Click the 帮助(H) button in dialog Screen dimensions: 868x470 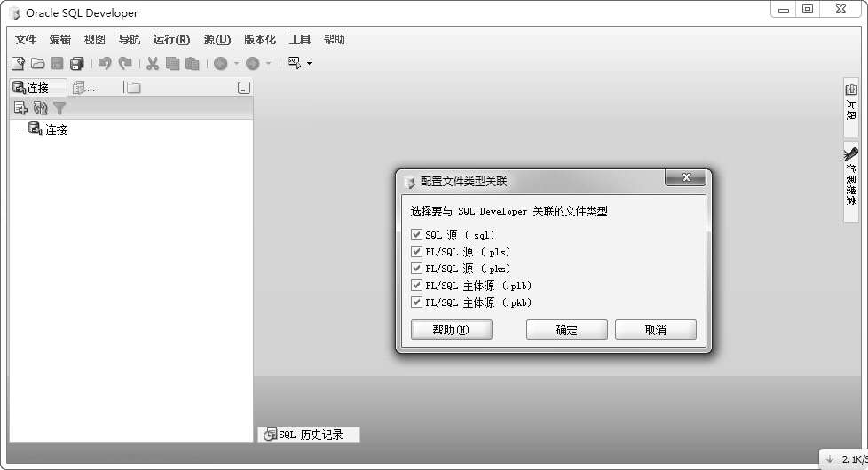451,330
